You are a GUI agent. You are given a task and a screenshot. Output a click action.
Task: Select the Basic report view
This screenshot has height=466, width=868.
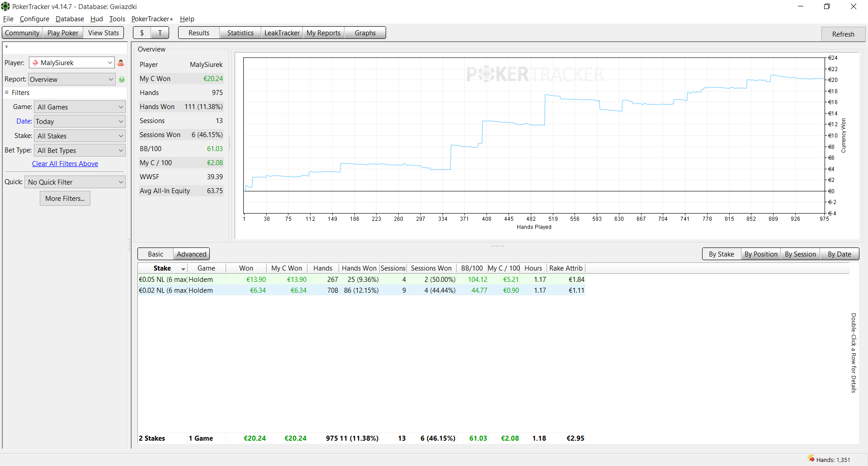(x=156, y=254)
